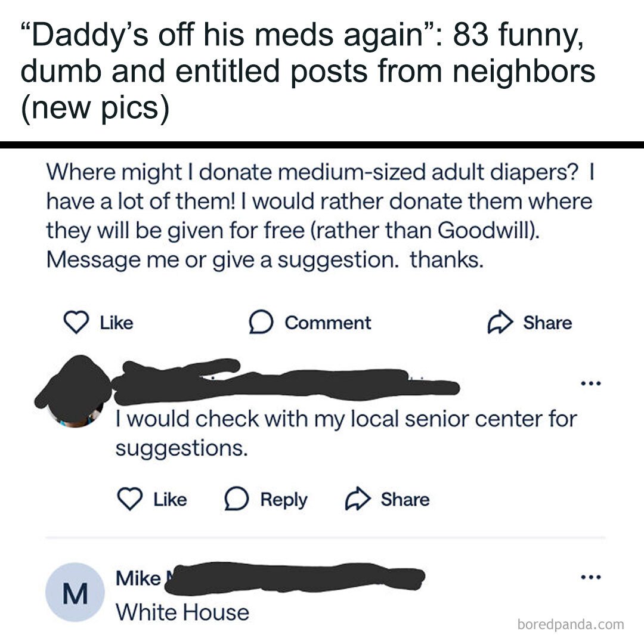Image resolution: width=644 pixels, height=644 pixels.
Task: Click the Comment speech bubble icon
Action: (x=260, y=323)
